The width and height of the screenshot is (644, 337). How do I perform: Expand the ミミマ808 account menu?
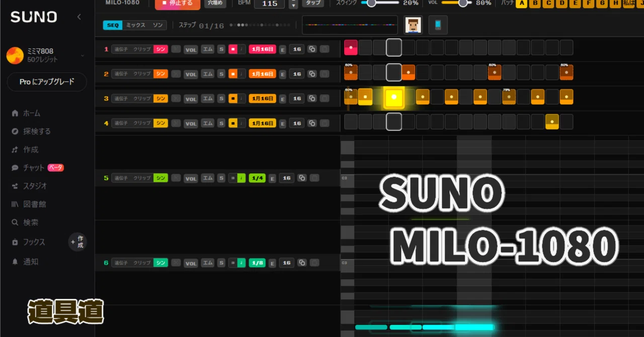83,55
